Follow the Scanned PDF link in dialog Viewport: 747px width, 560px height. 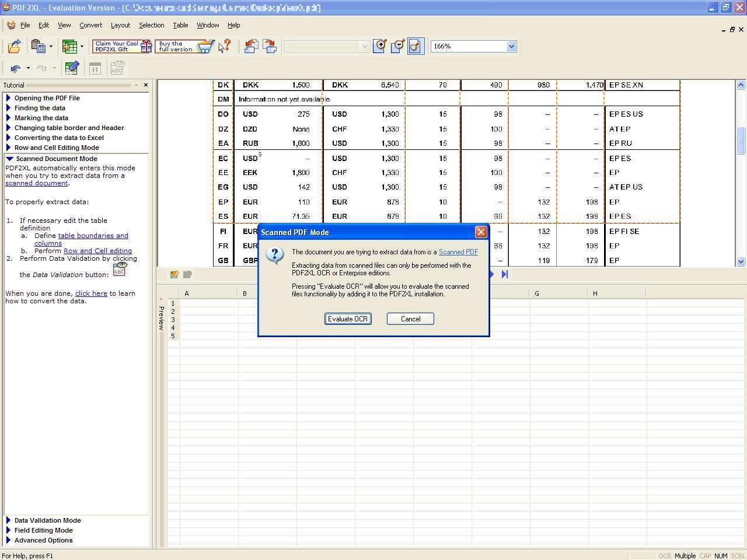458,252
